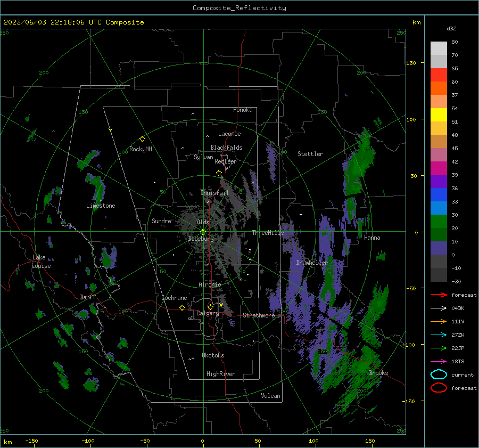Click the HighRiver town label
Screen dimensions: 479x448
pyautogui.click(x=221, y=374)
